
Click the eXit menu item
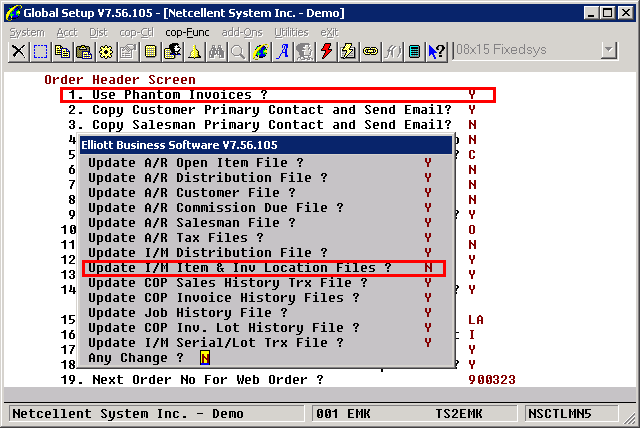click(x=329, y=32)
